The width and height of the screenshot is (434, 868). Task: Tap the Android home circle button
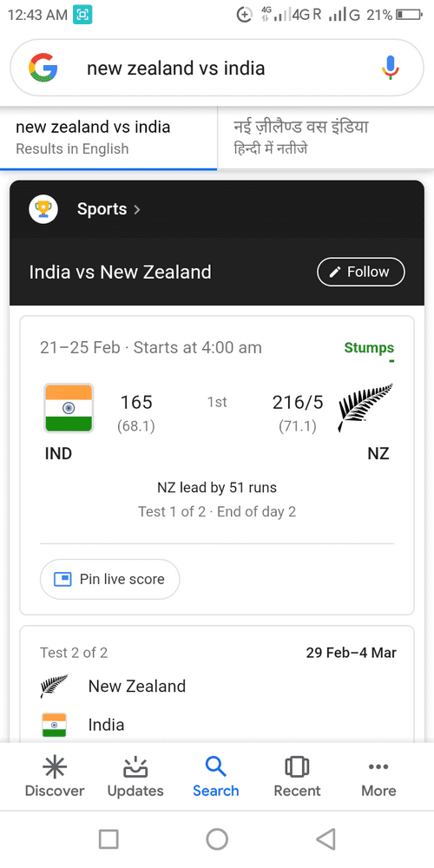point(217,838)
